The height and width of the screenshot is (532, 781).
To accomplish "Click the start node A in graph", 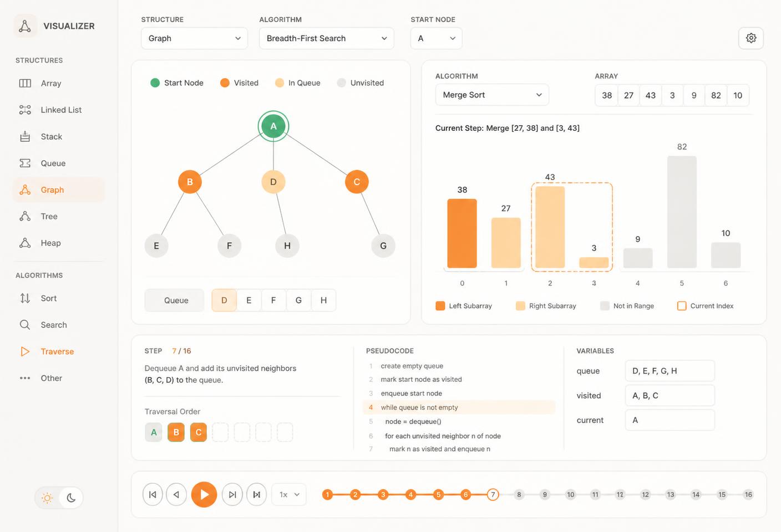I will 273,126.
